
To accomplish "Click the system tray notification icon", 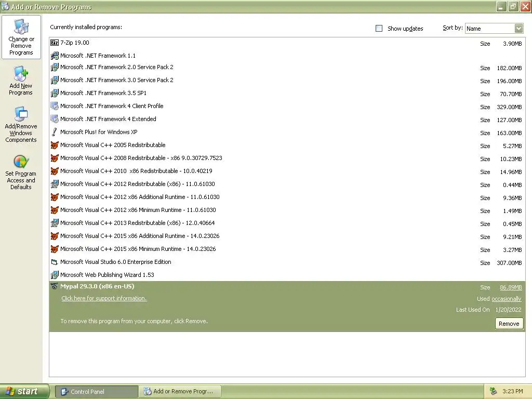I will pos(494,391).
